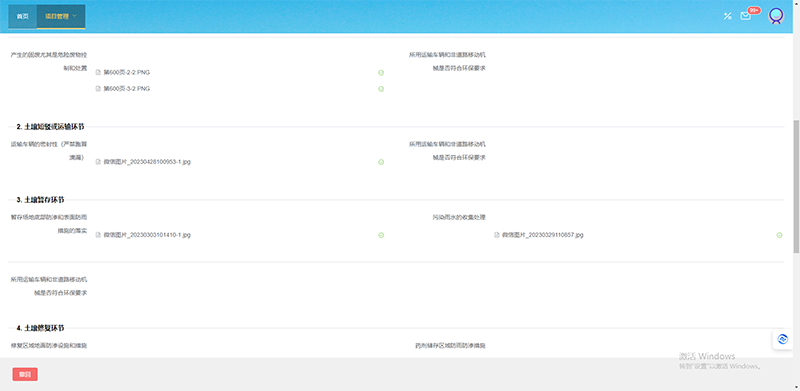Open the mail inbox with 99+ badge

[x=745, y=16]
